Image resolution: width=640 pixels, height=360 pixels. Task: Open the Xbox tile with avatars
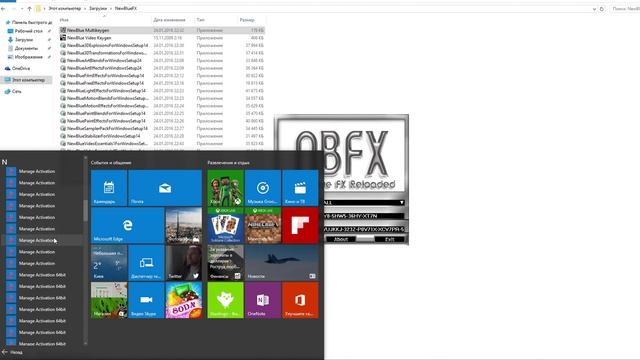[x=225, y=188]
